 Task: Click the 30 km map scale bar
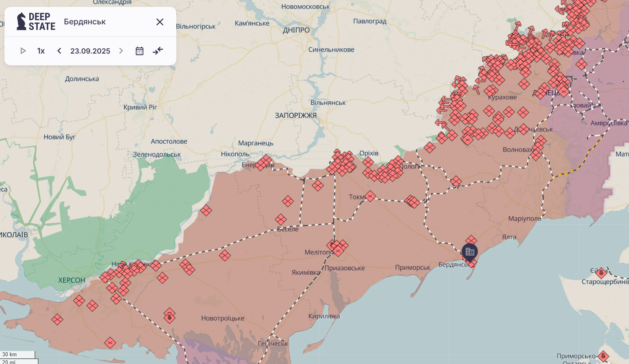point(17,355)
